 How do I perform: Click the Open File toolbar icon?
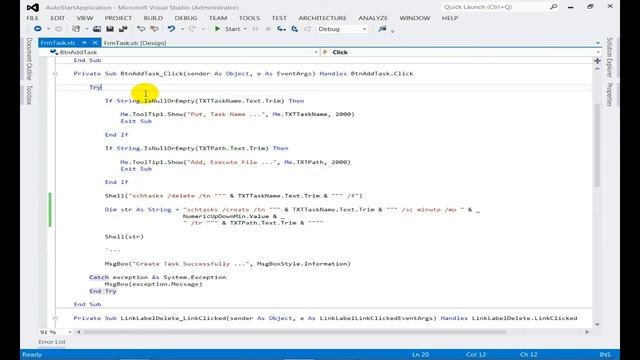click(x=97, y=29)
